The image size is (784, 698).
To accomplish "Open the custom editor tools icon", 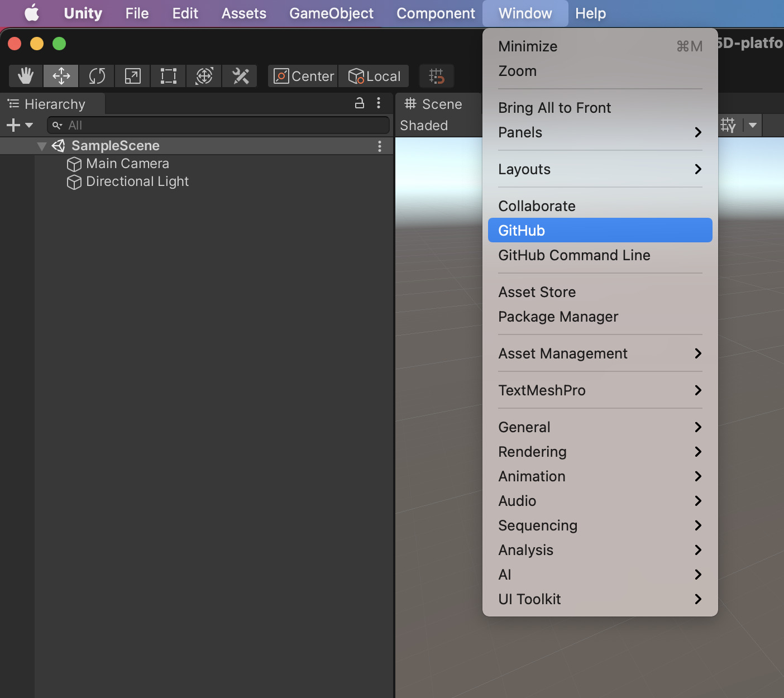I will [x=240, y=76].
